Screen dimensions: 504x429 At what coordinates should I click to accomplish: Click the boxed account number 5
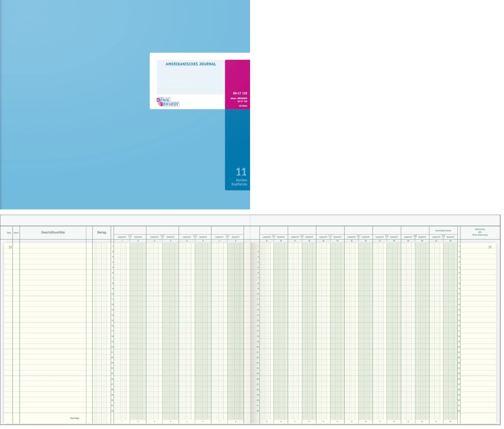(x=274, y=236)
